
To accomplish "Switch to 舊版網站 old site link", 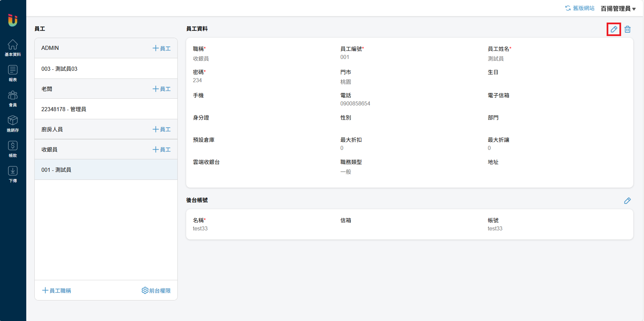I will (x=580, y=8).
